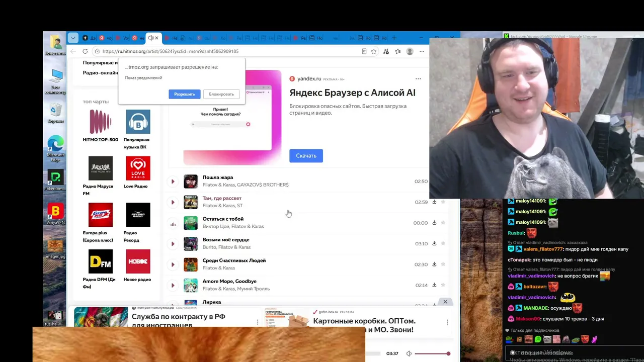Download the track Остаться с тобой
Image resolution: width=644 pixels, height=362 pixels.
(x=434, y=223)
